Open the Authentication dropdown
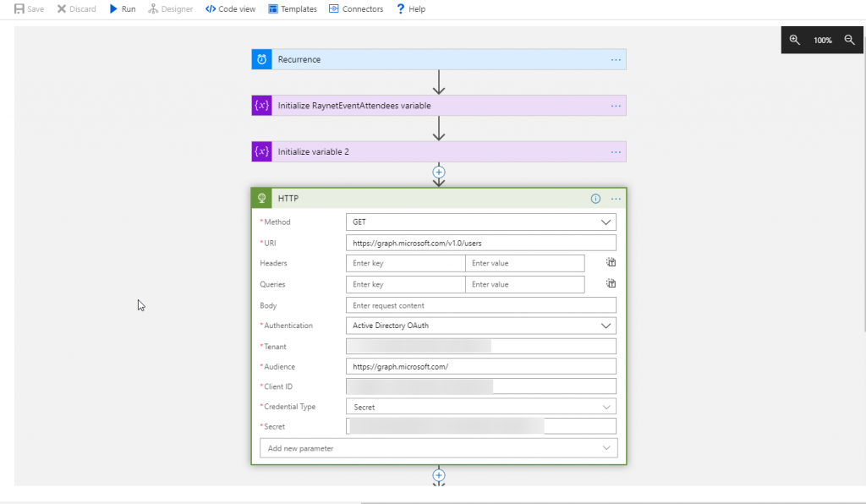The image size is (866, 504). click(481, 326)
